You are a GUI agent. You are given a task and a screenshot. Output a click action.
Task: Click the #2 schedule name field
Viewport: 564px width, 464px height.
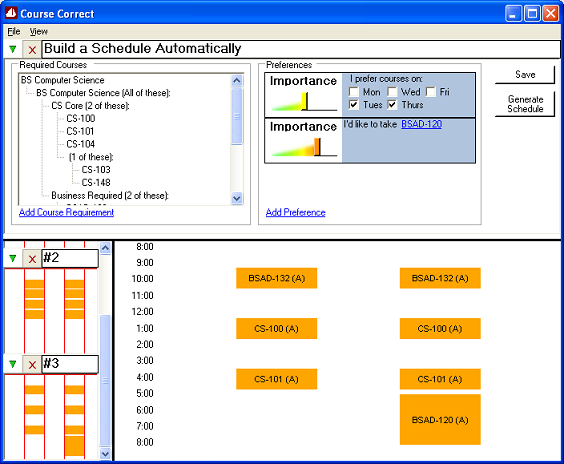pos(70,259)
